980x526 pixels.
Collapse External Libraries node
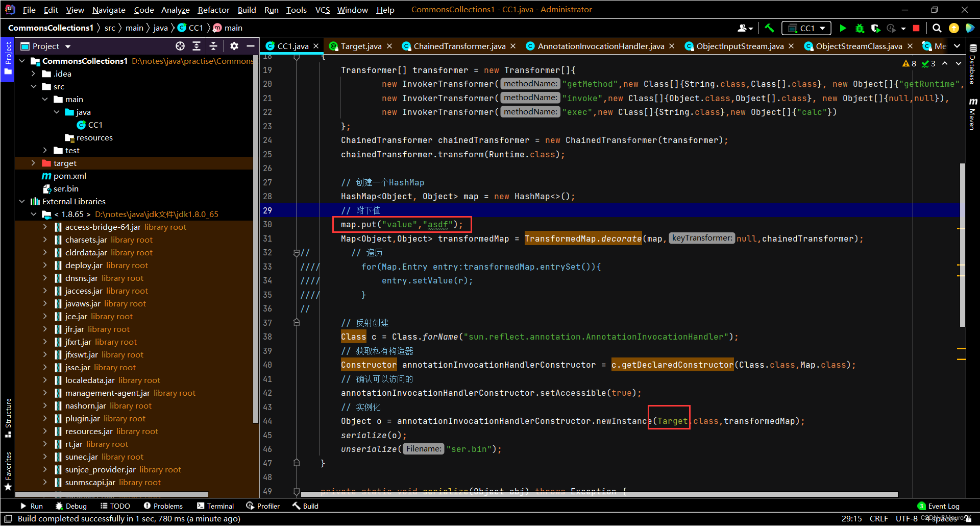[22, 201]
